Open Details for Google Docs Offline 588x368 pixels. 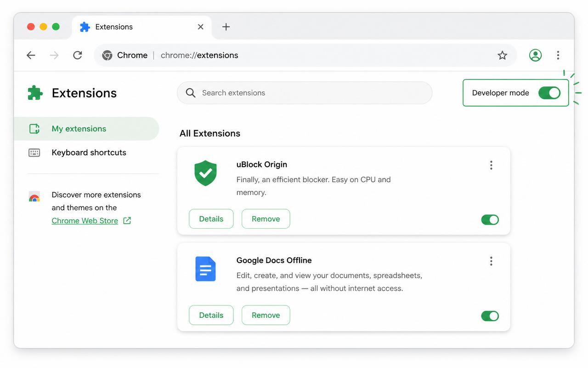tap(211, 316)
